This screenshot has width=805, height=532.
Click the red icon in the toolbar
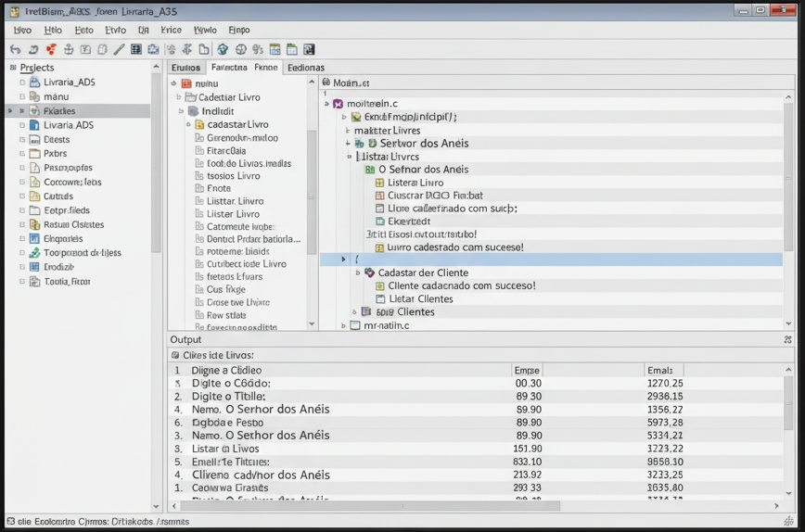tap(51, 49)
